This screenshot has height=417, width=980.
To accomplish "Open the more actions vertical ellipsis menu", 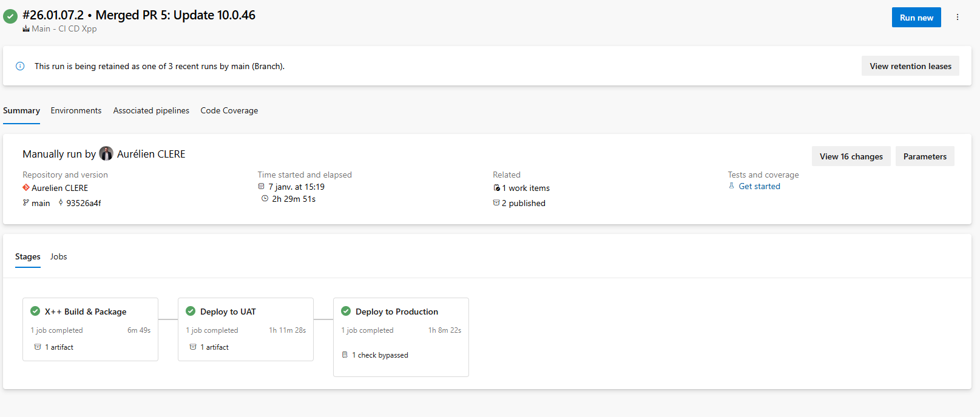I will pyautogui.click(x=958, y=18).
